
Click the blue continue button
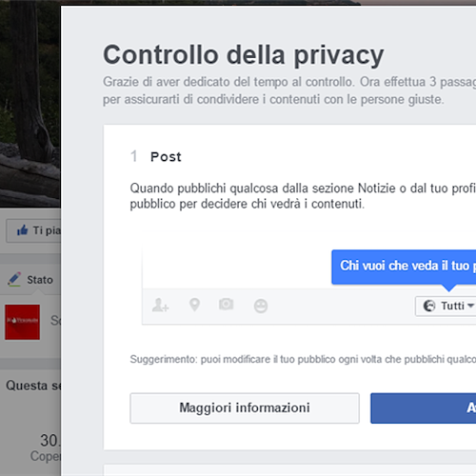coord(424,408)
